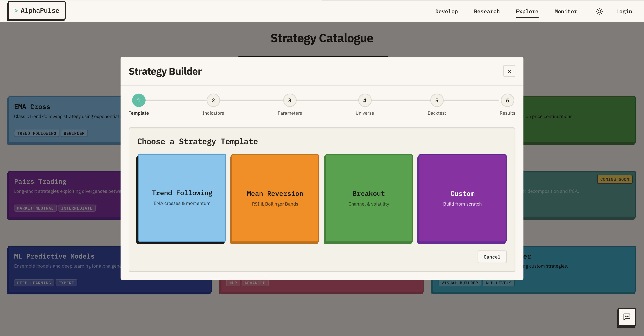Viewport: 644px width, 336px height.
Task: Jump to step 6 Results
Action: click(x=507, y=100)
